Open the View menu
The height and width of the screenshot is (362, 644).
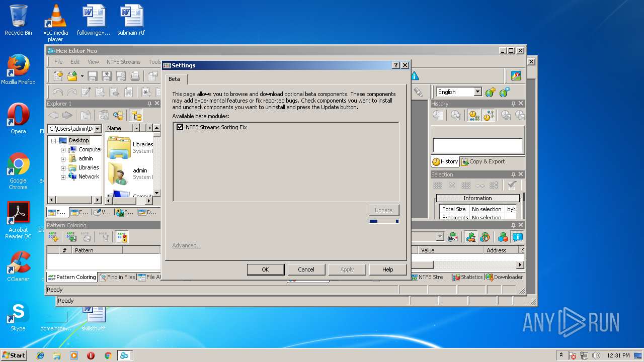point(93,62)
